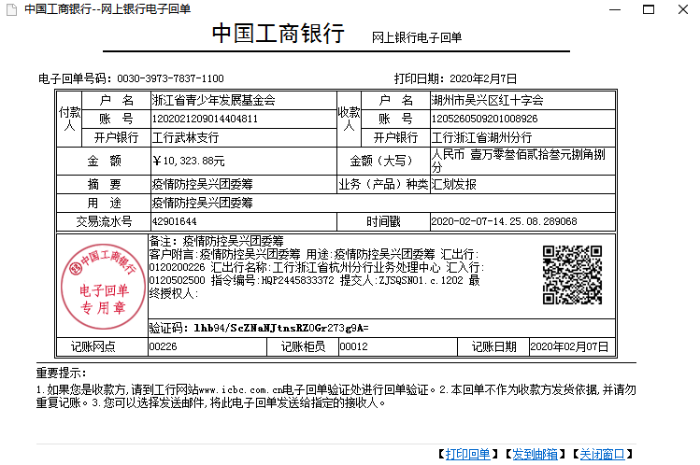Click the www.icbc.com.cn text in notice
Image resolution: width=700 pixels, height=465 pixels.
(241, 390)
